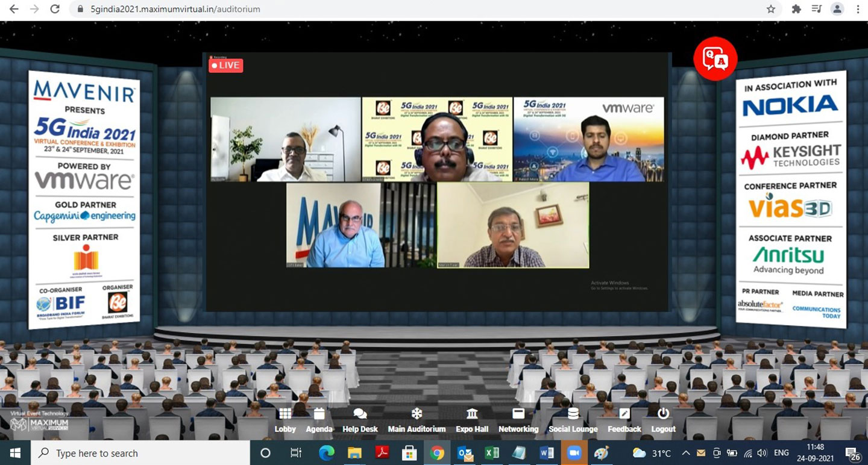Image resolution: width=868 pixels, height=465 pixels.
Task: Open Task View on the taskbar
Action: coord(296,453)
